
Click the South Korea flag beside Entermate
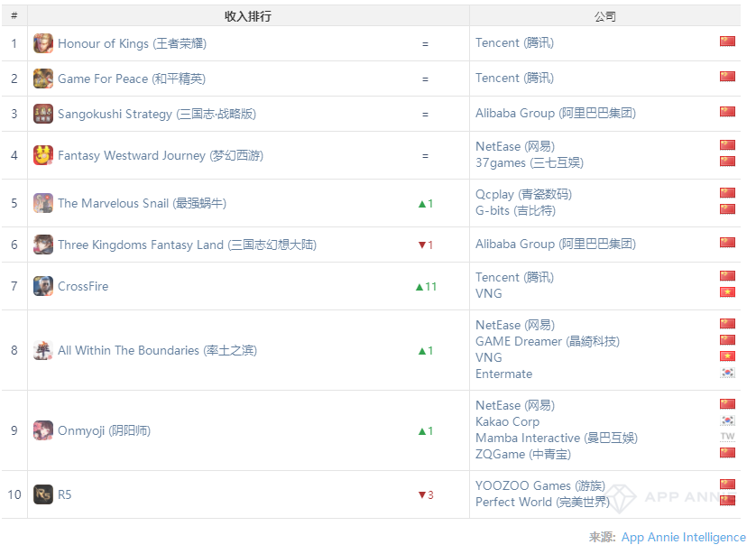click(x=727, y=374)
